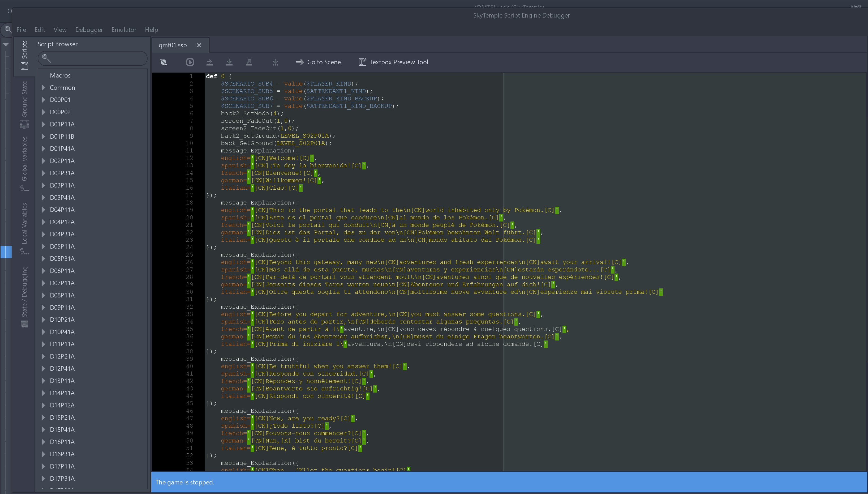The width and height of the screenshot is (868, 494).
Task: Expand the D01P11A script folder
Action: pos(44,124)
